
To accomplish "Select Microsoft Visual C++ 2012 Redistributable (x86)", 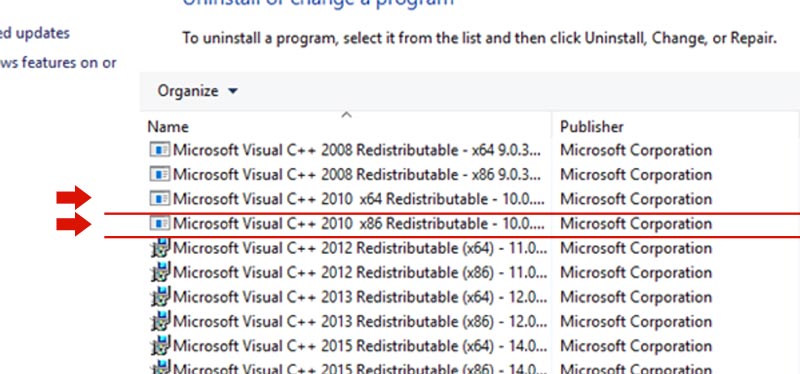I will pos(360,272).
